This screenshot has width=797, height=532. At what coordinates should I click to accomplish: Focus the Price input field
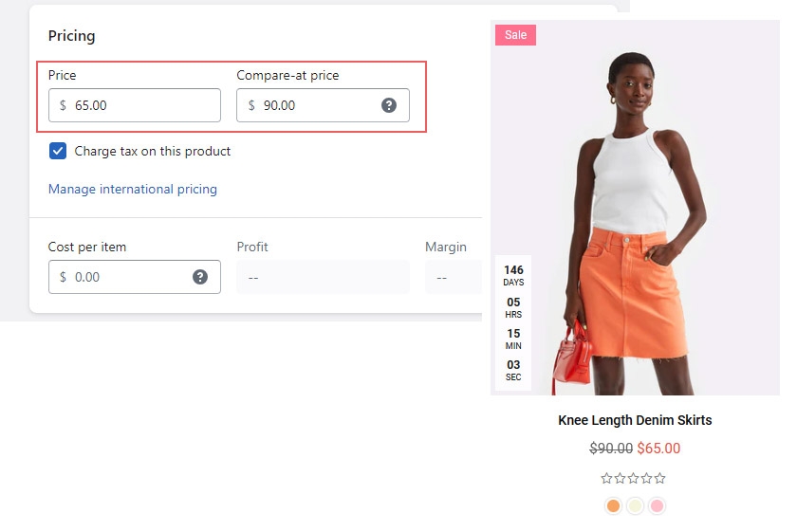142,105
